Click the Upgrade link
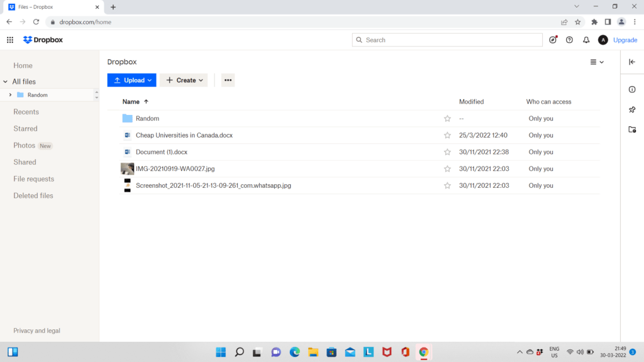This screenshot has width=644, height=362. click(x=625, y=40)
